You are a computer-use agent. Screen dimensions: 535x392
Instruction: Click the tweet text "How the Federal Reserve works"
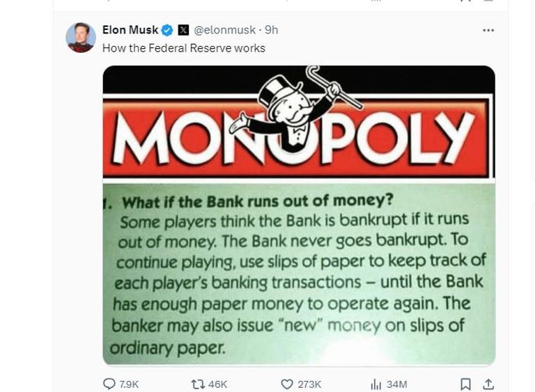pyautogui.click(x=183, y=48)
